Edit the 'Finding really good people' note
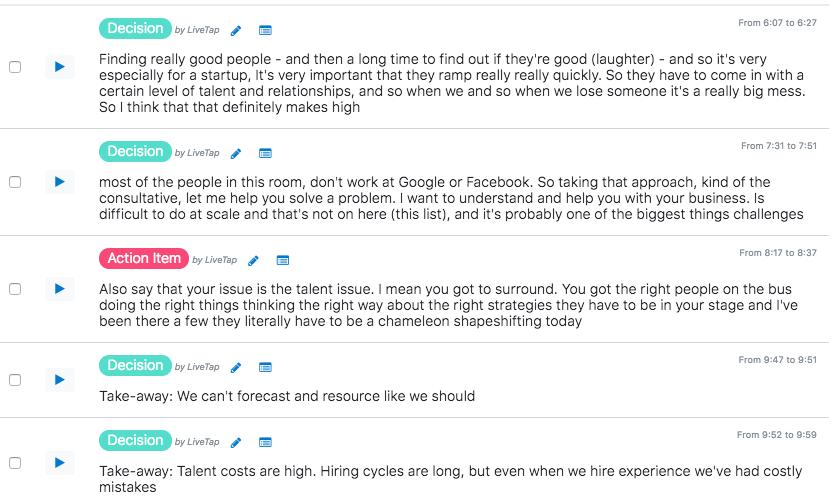The width and height of the screenshot is (833, 503). (236, 31)
